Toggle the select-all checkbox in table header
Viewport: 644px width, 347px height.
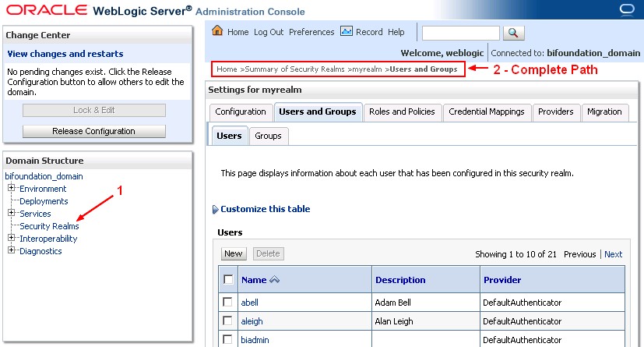tap(228, 280)
